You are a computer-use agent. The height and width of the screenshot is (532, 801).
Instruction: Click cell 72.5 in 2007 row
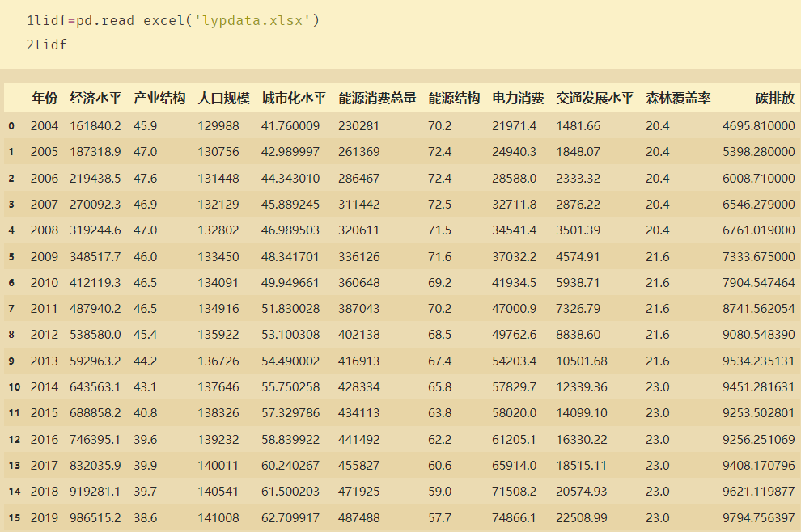440,205
